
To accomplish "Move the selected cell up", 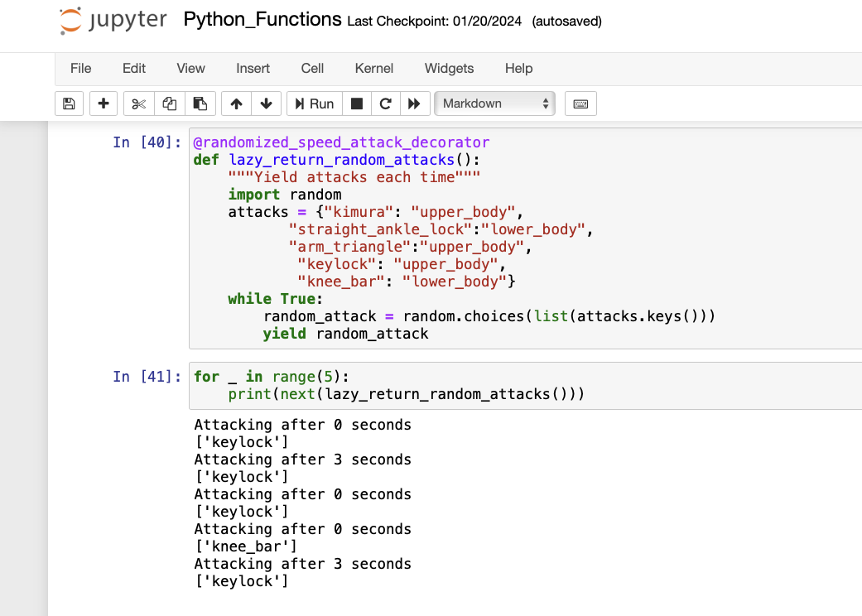I will tap(236, 103).
